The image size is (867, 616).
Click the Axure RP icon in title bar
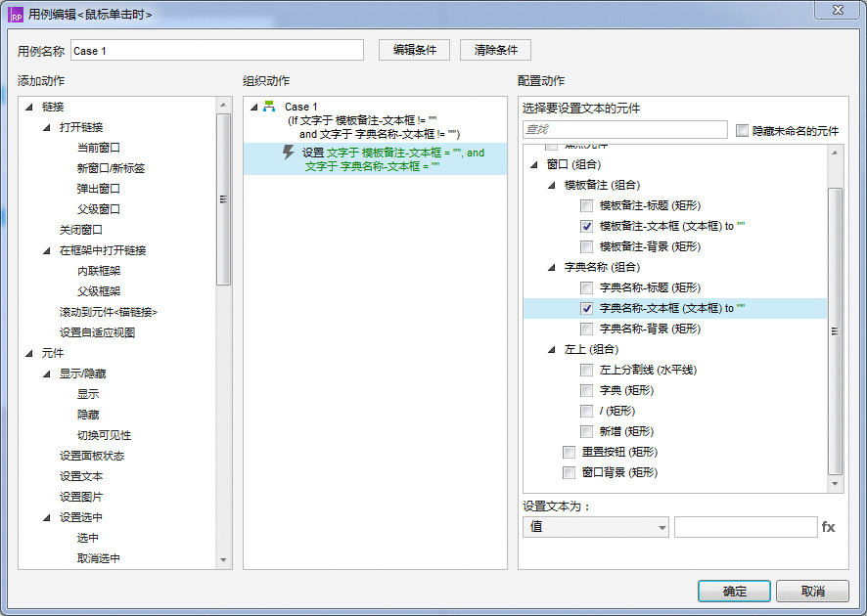(16, 15)
